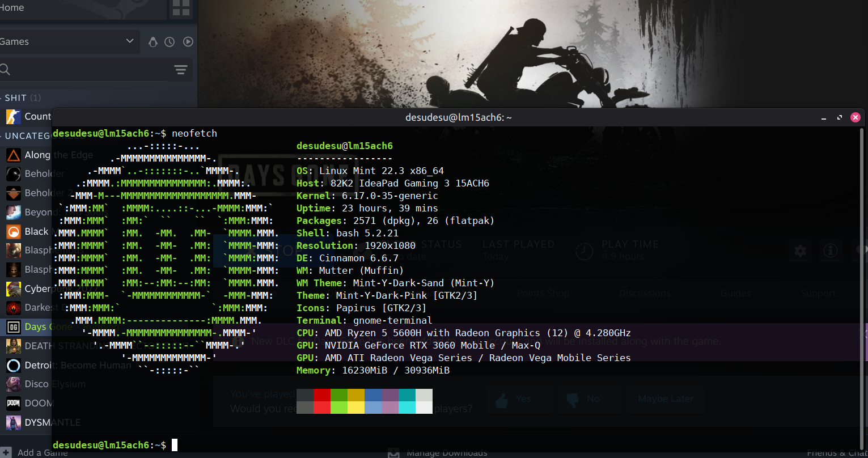Select the DEATH STRANDING game icon
The width and height of the screenshot is (868, 458).
tap(14, 346)
